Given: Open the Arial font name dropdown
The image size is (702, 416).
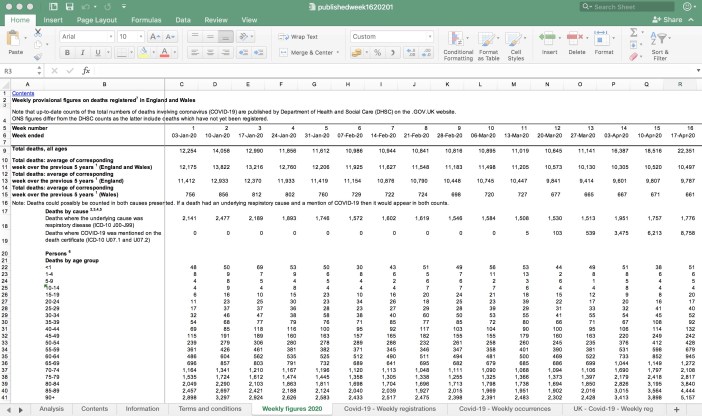Looking at the screenshot, I should tap(110, 37).
